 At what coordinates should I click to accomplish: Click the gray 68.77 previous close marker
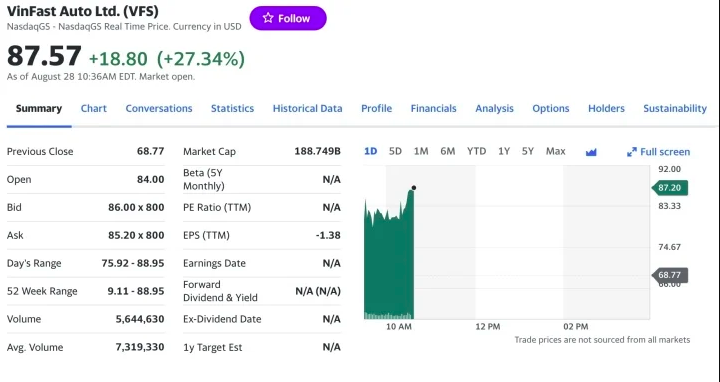(669, 275)
